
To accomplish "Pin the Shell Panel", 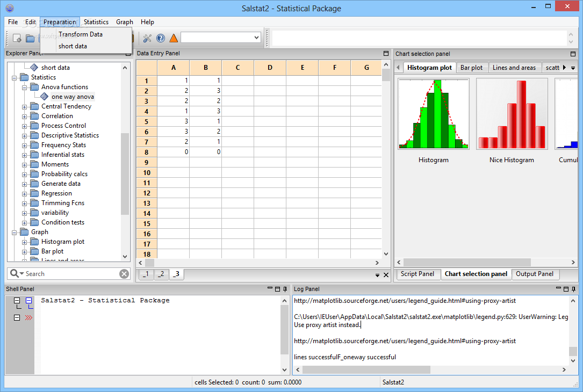I will click(x=285, y=289).
